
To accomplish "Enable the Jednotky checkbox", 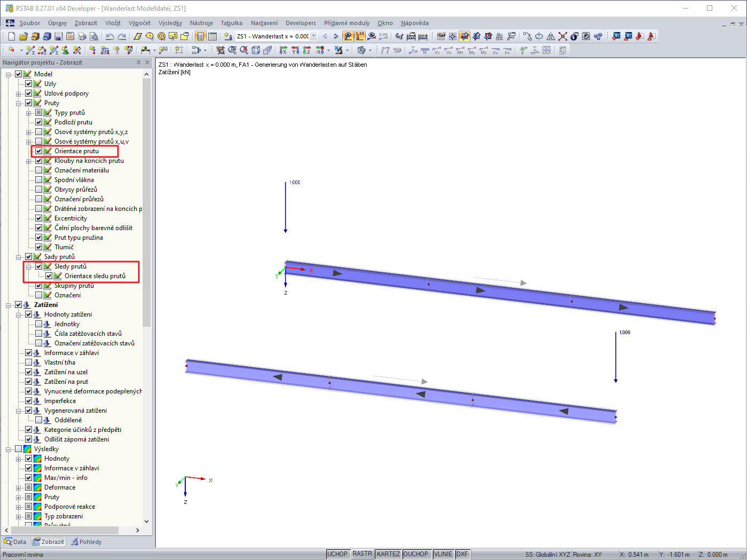I will [x=39, y=324].
